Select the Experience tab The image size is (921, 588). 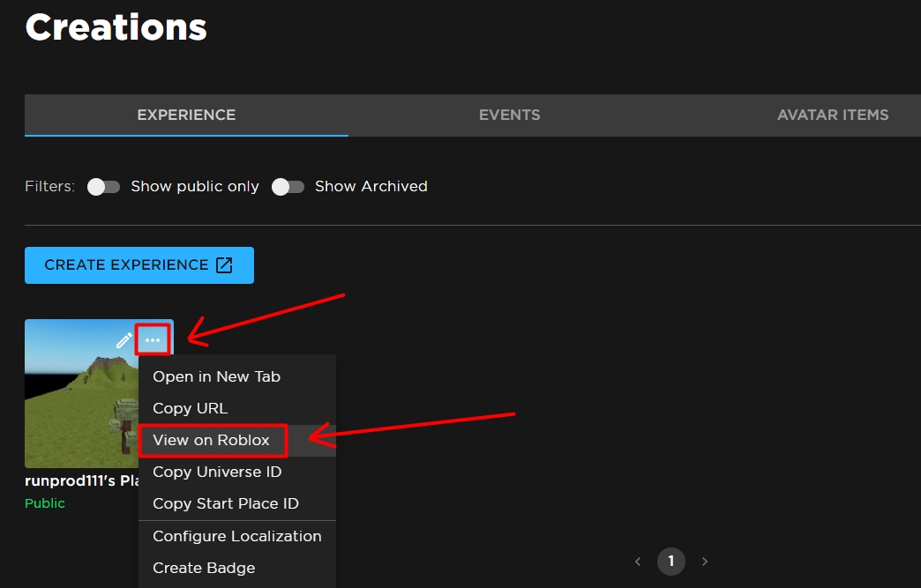(x=186, y=115)
